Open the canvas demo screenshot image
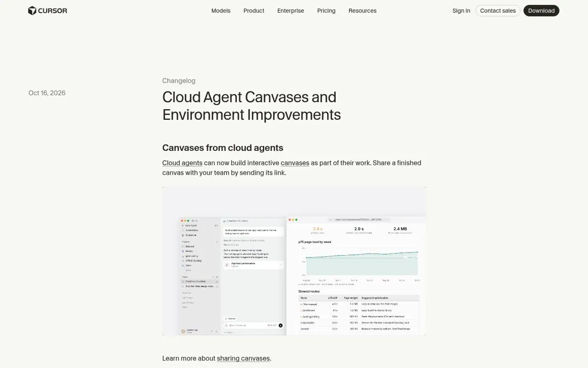This screenshot has width=588, height=368. click(x=294, y=261)
